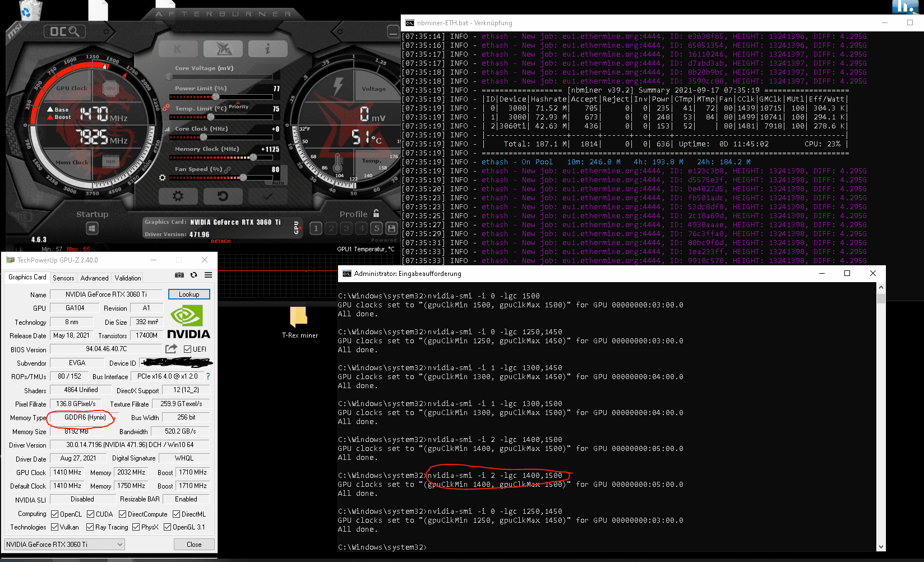
Task: Click the Memory Clock slider handle
Action: [x=253, y=157]
